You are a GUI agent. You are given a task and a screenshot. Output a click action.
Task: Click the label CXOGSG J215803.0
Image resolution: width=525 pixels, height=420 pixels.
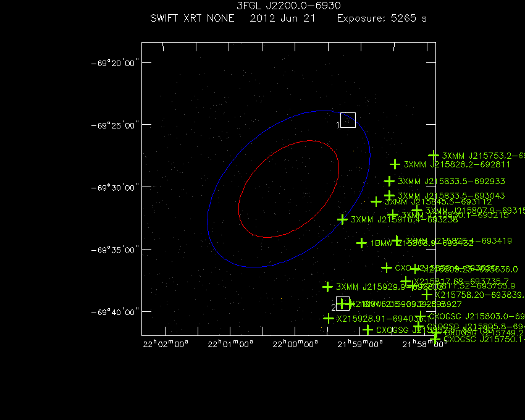(x=477, y=316)
